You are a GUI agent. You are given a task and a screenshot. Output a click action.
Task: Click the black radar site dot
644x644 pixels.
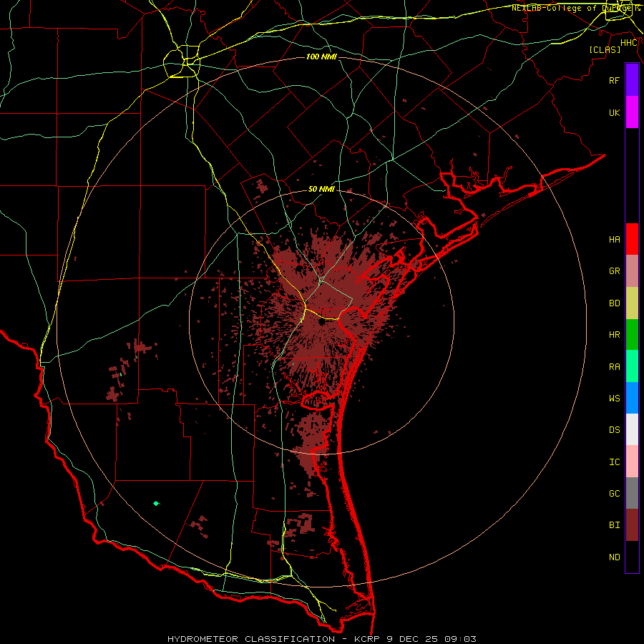(322, 323)
